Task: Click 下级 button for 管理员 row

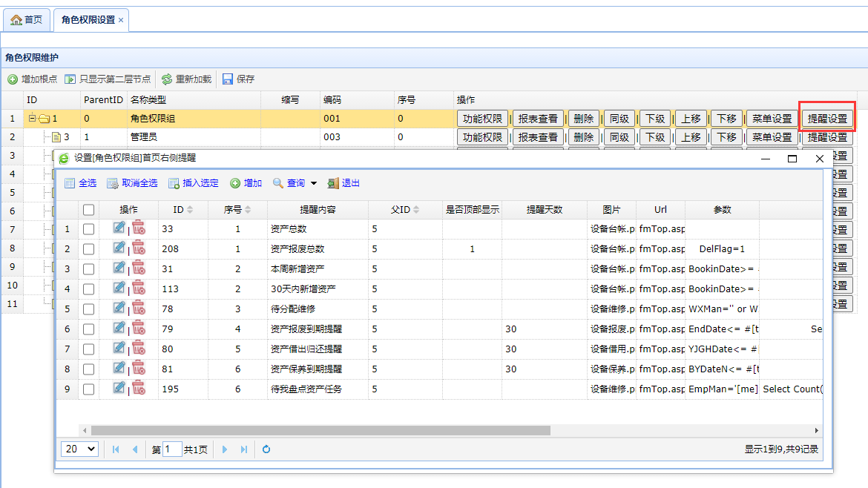Action: pos(655,137)
